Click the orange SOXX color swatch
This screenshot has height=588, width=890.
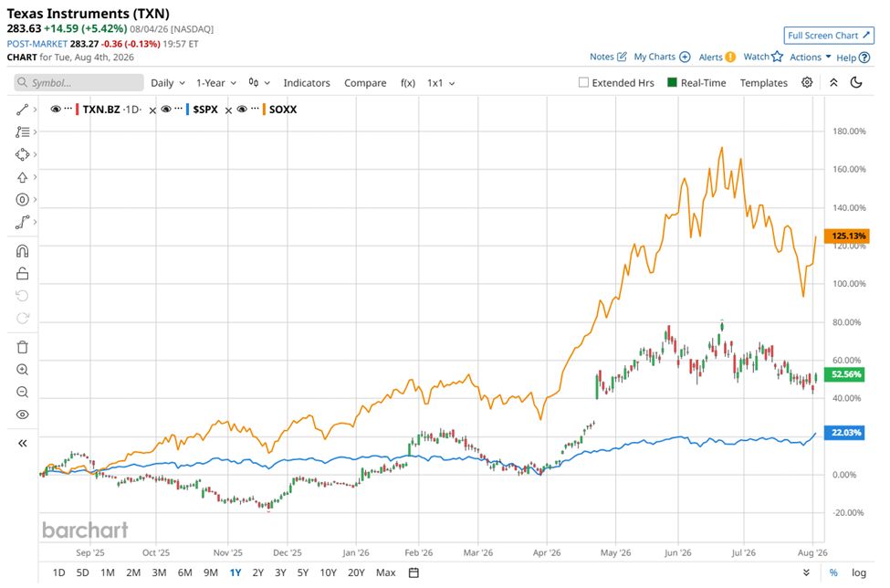264,109
